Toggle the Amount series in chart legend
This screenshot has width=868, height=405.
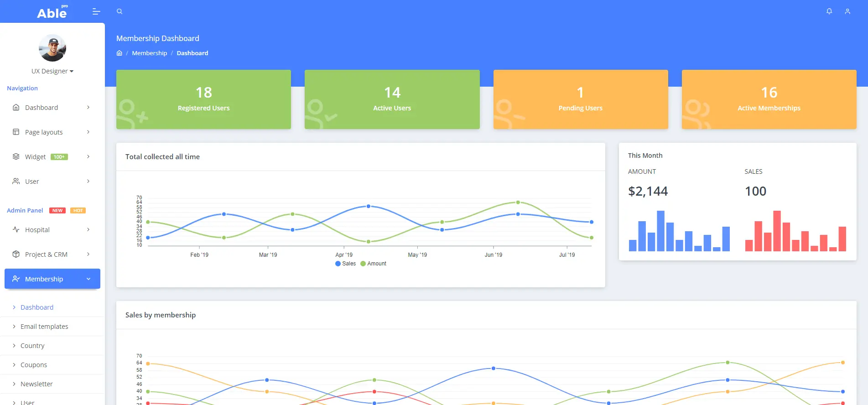tap(373, 264)
